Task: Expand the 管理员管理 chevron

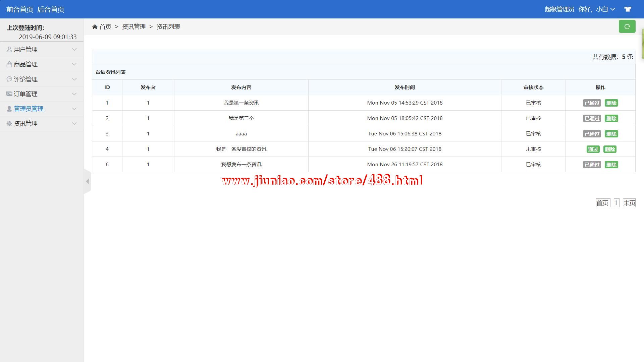Action: (74, 109)
